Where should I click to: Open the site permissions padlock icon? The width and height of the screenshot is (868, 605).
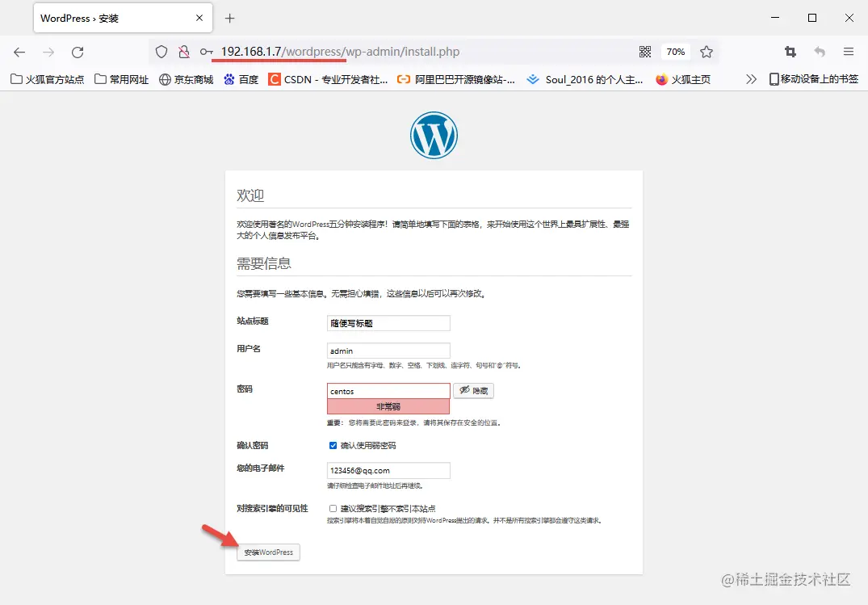[x=184, y=51]
